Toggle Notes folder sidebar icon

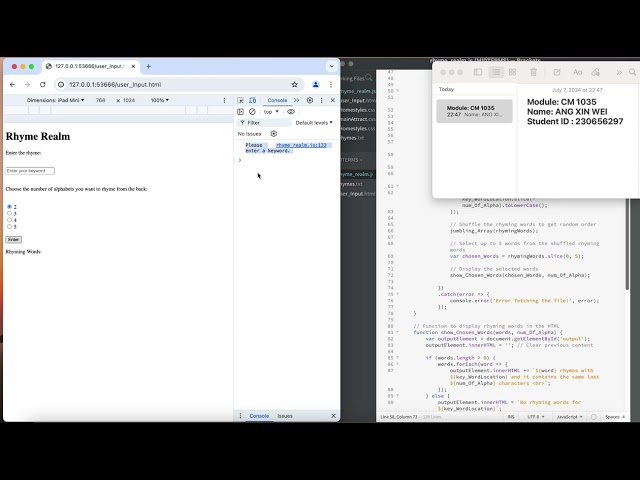click(478, 72)
